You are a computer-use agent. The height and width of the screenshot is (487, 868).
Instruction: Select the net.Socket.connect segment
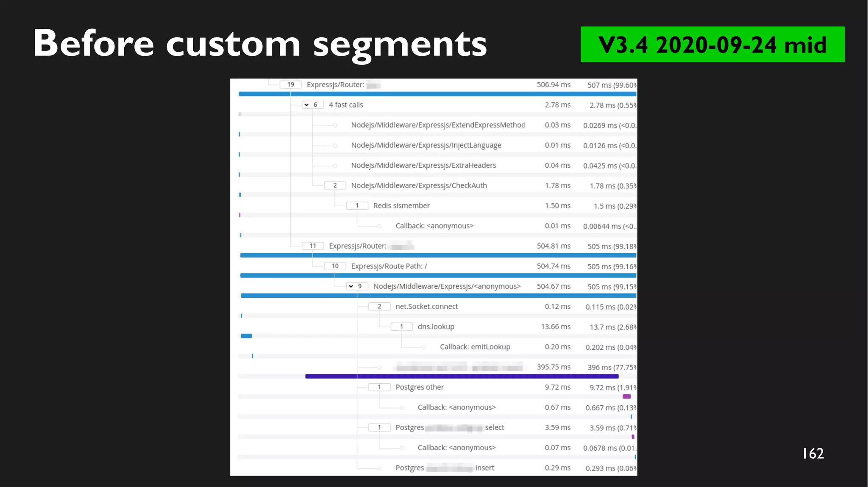[x=426, y=307]
